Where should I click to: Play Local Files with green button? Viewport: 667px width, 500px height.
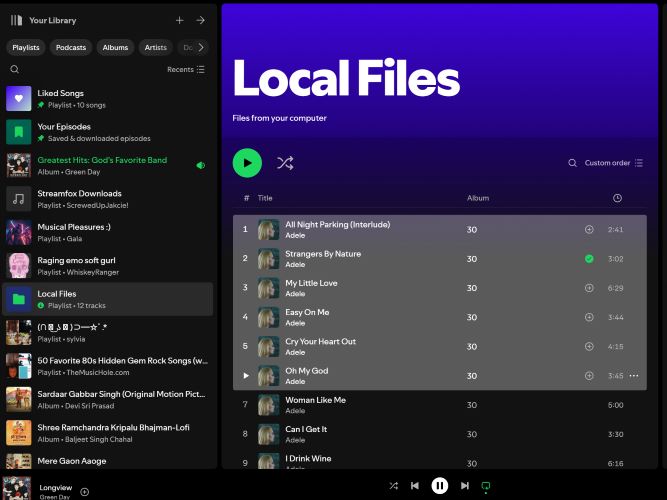(x=247, y=163)
